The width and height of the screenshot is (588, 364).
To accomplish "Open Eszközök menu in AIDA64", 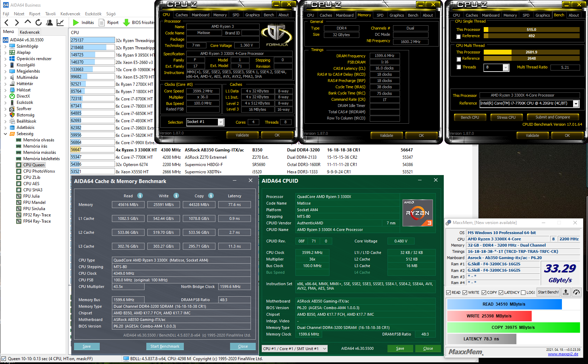I will click(x=93, y=14).
